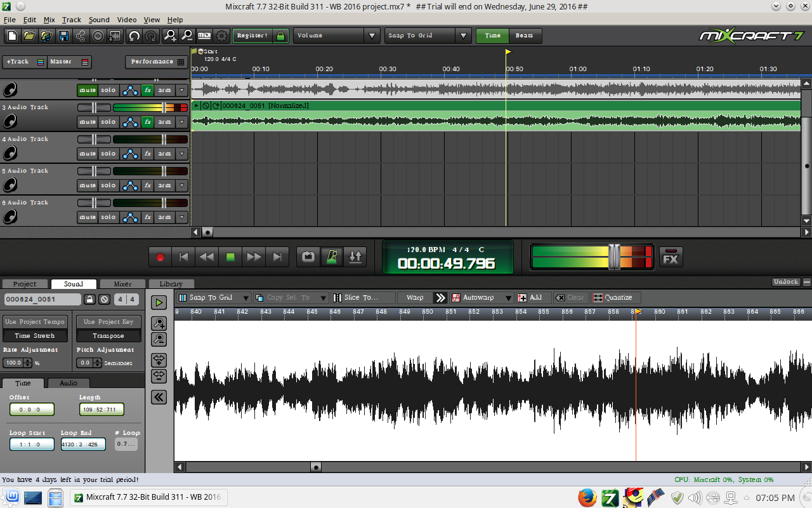
Task: Expand the 6 Audio Track options arrow
Action: coord(183,217)
